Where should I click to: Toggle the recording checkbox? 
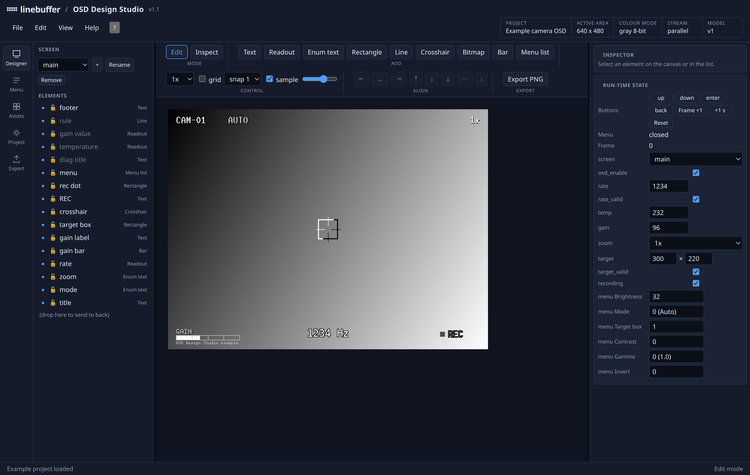click(x=696, y=283)
